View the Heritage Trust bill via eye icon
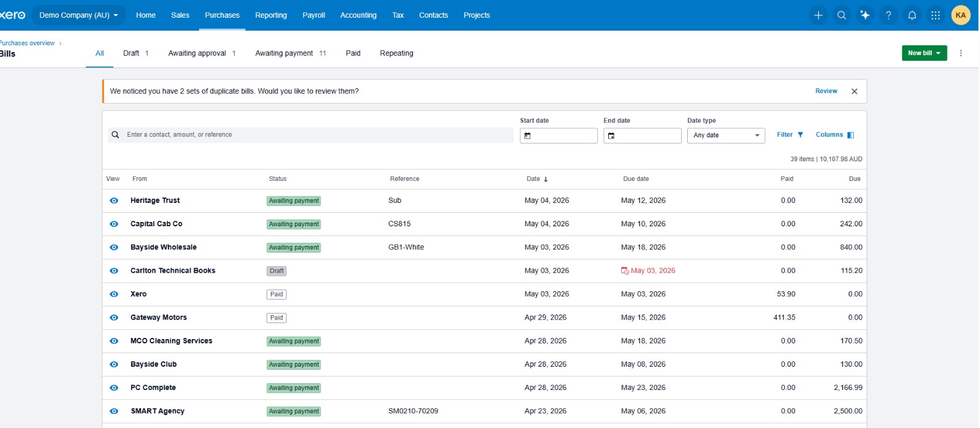Image resolution: width=980 pixels, height=428 pixels. (114, 201)
